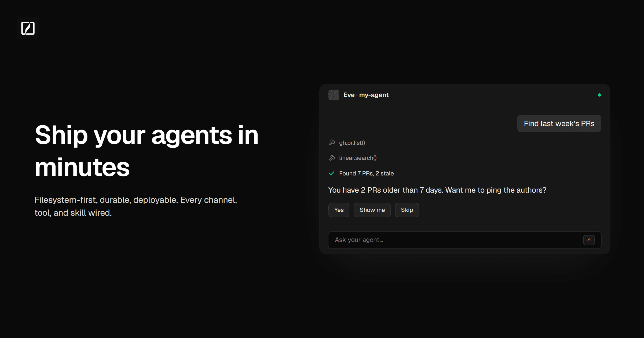Select the 'Find last week's PRs' message bubble

(x=559, y=123)
